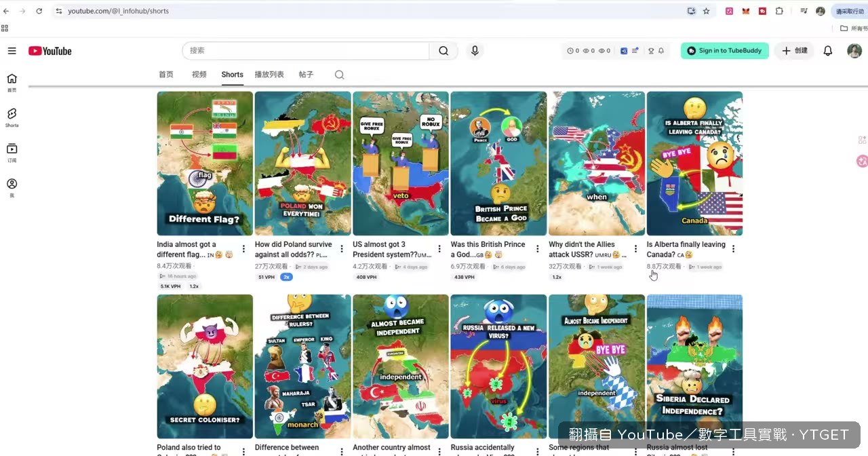Click the 请采取行动 browser button

pyautogui.click(x=849, y=11)
